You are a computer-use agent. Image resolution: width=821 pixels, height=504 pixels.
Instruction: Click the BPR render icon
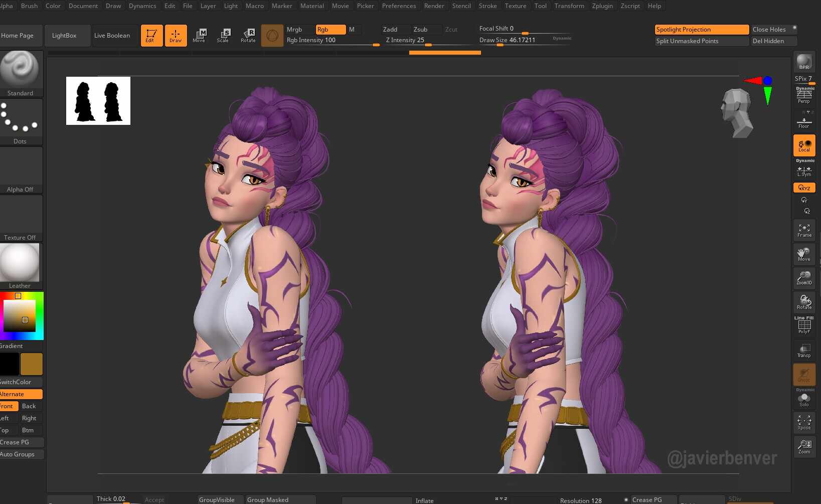click(x=804, y=62)
